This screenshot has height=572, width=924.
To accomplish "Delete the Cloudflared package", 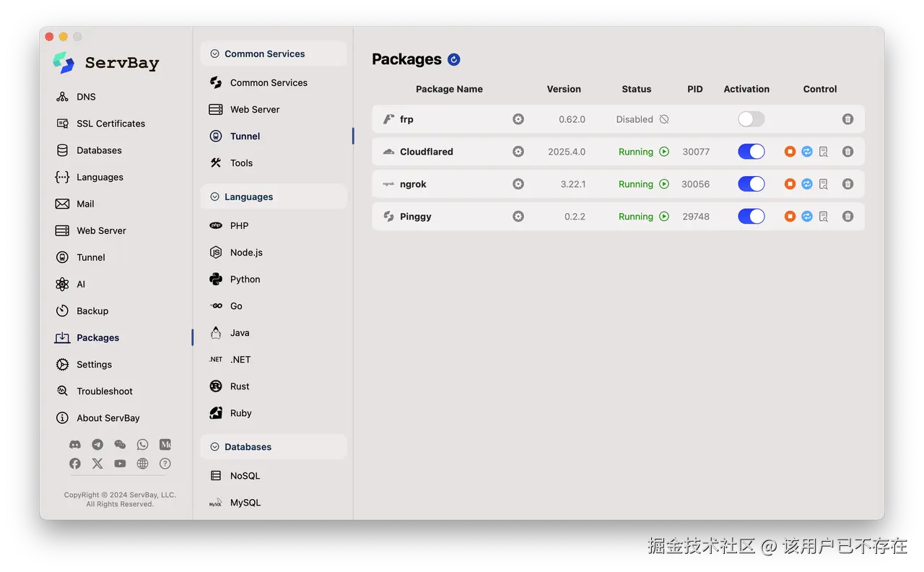I will click(x=848, y=152).
